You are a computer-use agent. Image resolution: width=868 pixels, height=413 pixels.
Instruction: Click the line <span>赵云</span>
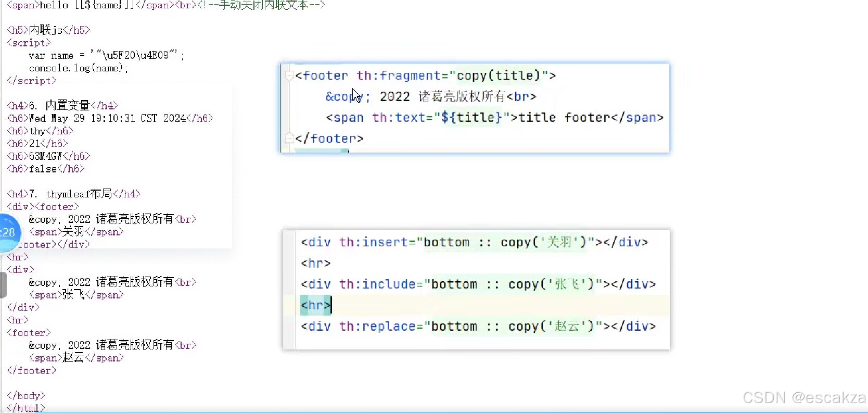click(x=76, y=358)
